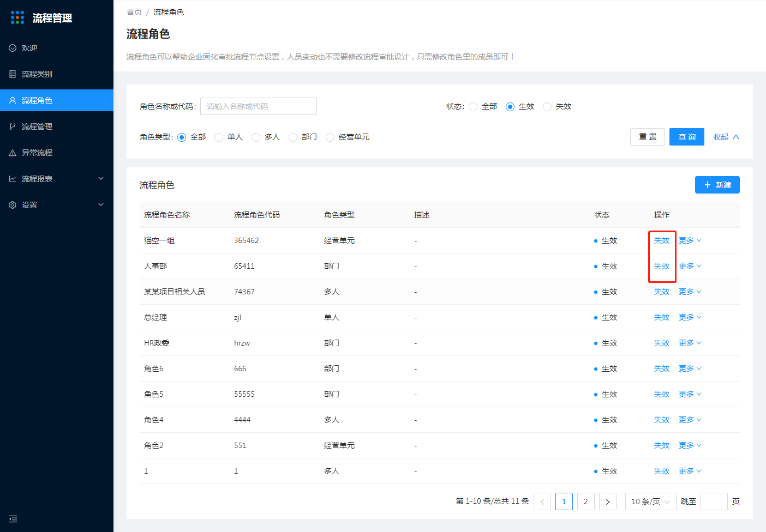Click the 新建 button
This screenshot has height=532, width=766.
coord(717,185)
